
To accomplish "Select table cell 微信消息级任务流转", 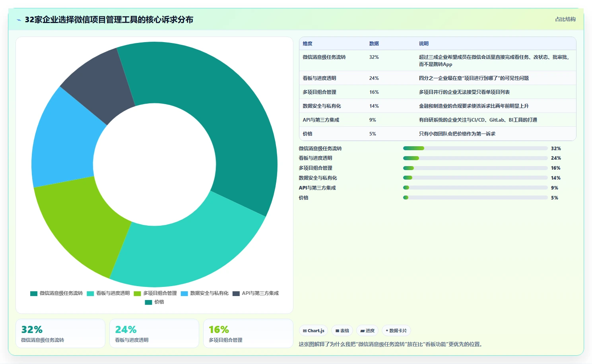I will click(324, 57).
